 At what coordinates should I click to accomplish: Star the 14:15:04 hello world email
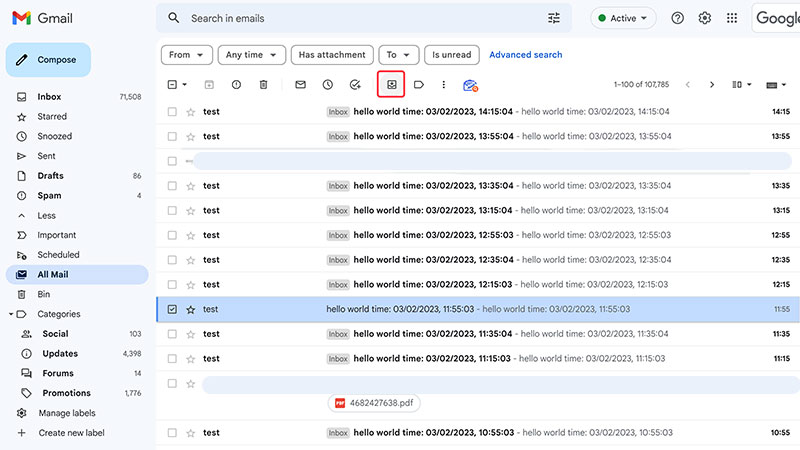pyautogui.click(x=191, y=112)
